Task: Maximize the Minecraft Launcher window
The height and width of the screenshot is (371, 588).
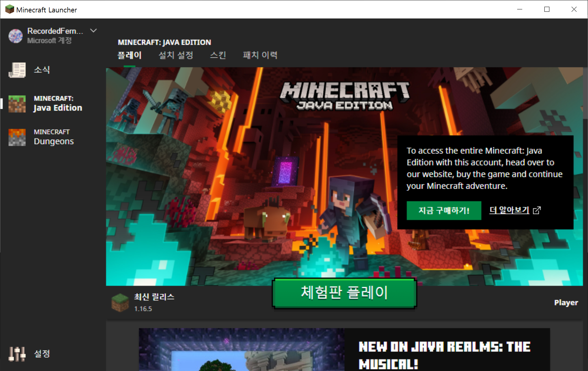Action: 547,9
